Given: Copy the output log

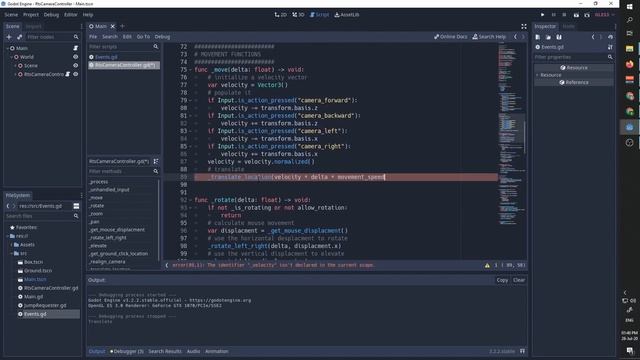Looking at the screenshot, I should coord(502,280).
